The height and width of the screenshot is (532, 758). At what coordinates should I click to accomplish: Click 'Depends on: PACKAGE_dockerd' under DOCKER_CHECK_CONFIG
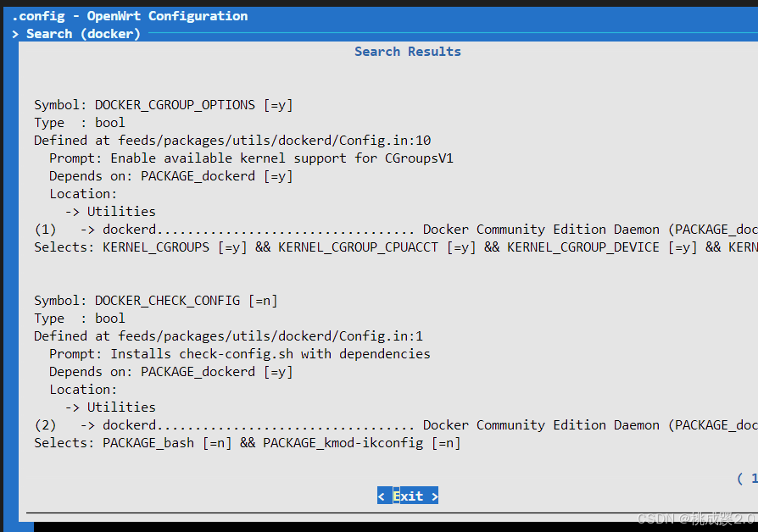click(x=171, y=372)
